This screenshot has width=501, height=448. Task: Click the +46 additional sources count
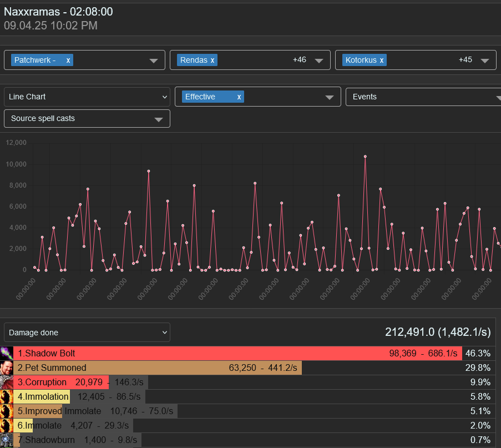pos(300,60)
